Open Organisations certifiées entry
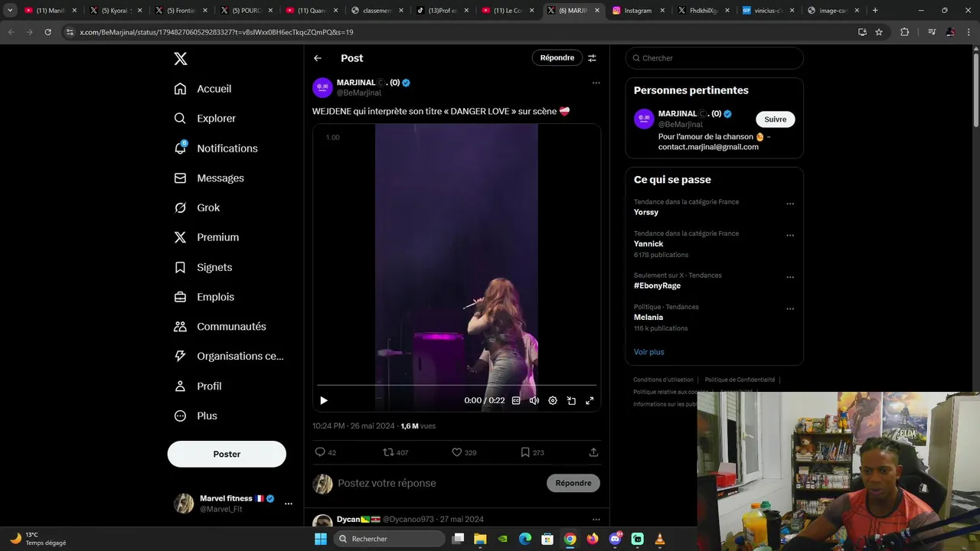Image resolution: width=980 pixels, height=551 pixels. tap(229, 357)
